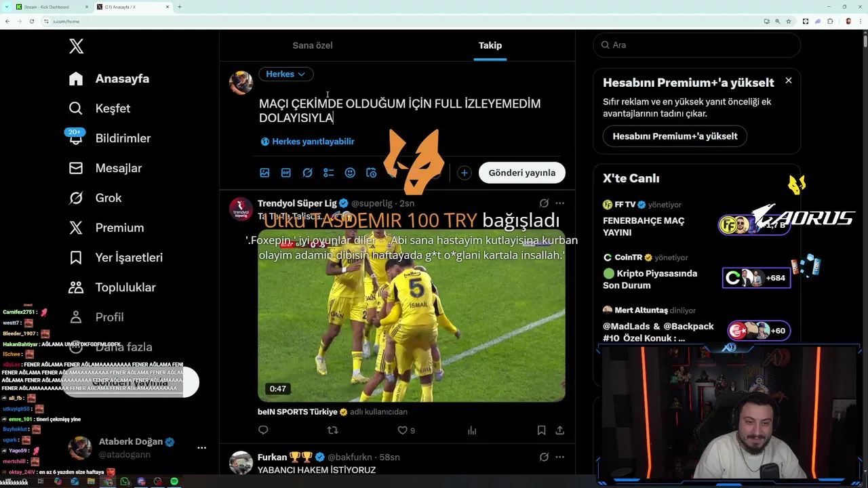
Task: Expand Herkes audience dropdown
Action: (x=285, y=74)
